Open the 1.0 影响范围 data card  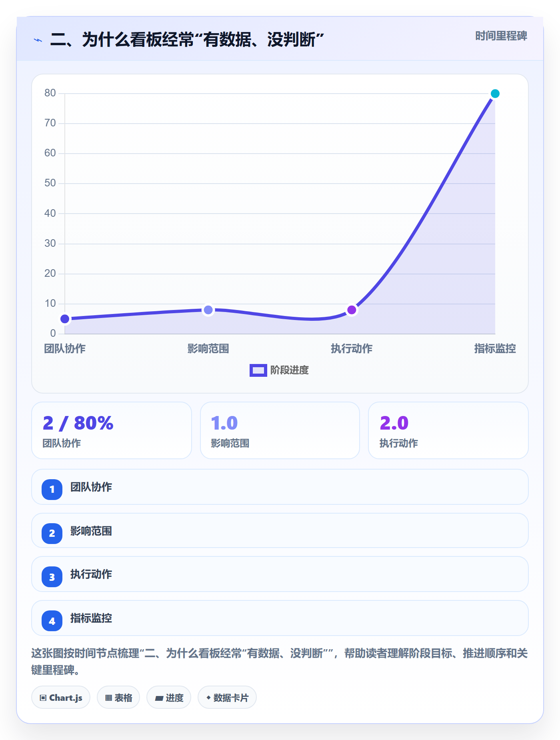(x=280, y=430)
